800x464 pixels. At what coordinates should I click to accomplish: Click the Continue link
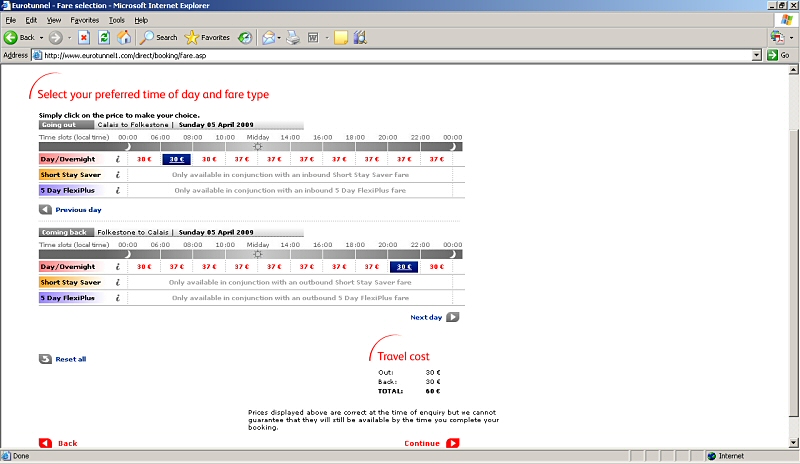click(422, 443)
